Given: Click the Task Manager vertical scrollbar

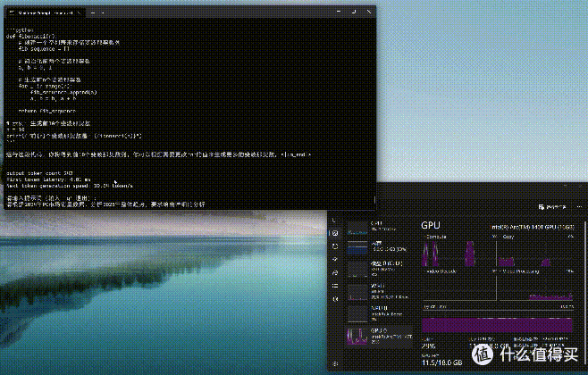Looking at the screenshot, I should pyautogui.click(x=584, y=292).
